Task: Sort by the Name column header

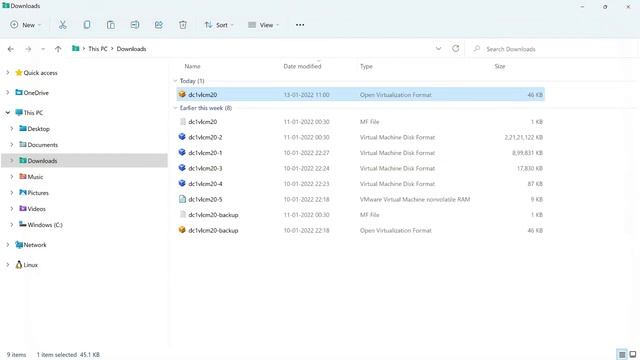Action: click(192, 66)
